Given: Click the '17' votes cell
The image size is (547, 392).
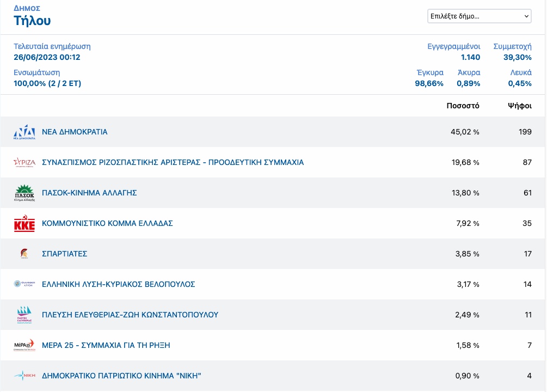Looking at the screenshot, I should click(528, 254).
